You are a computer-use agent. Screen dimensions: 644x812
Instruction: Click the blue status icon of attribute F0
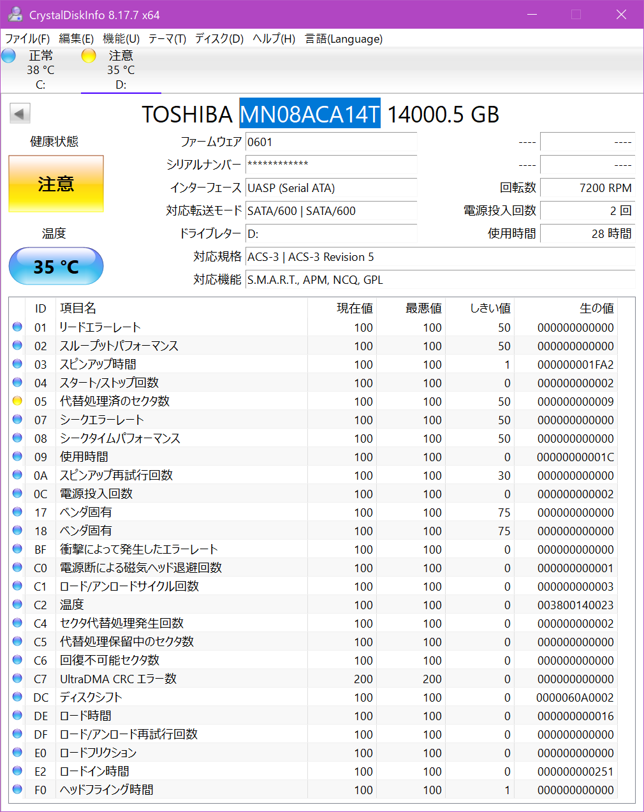(17, 790)
